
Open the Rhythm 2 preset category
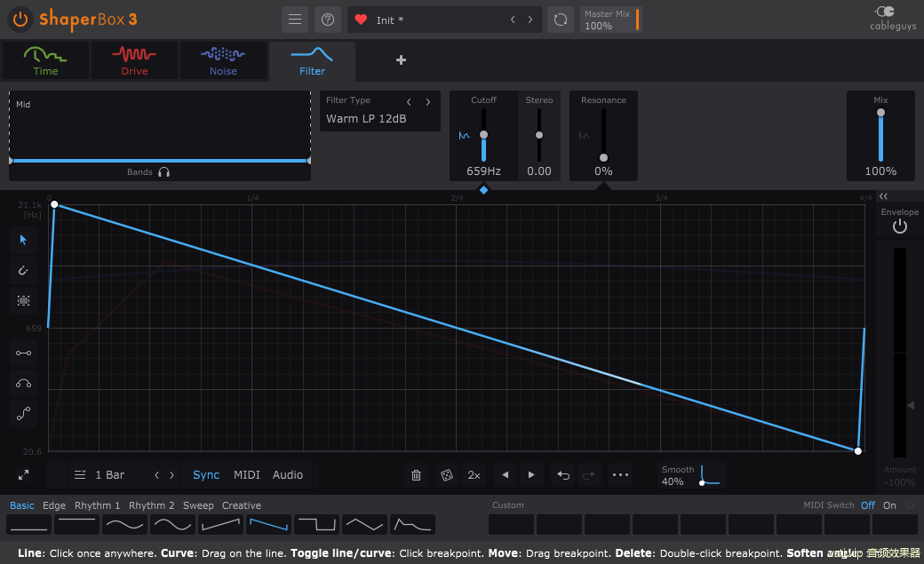coord(151,505)
